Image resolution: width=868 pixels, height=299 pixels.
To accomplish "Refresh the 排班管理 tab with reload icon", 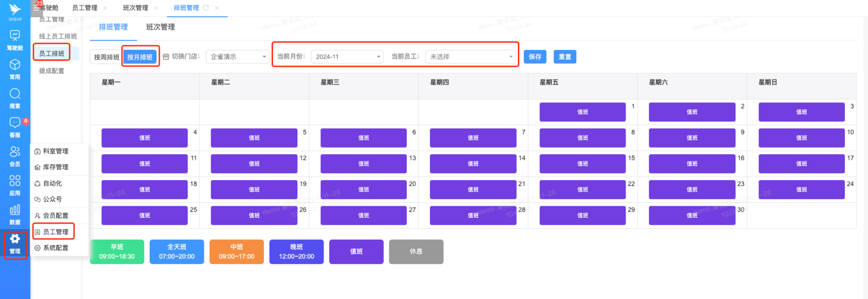I will coord(206,8).
